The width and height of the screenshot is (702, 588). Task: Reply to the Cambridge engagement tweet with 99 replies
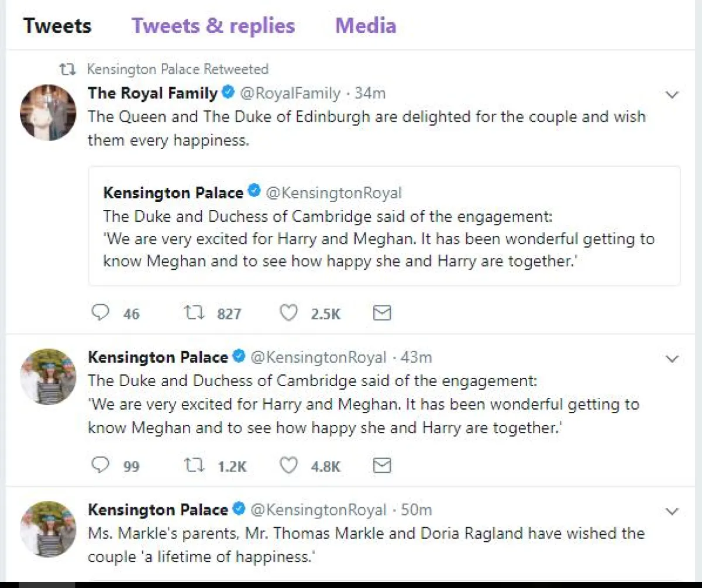101,465
